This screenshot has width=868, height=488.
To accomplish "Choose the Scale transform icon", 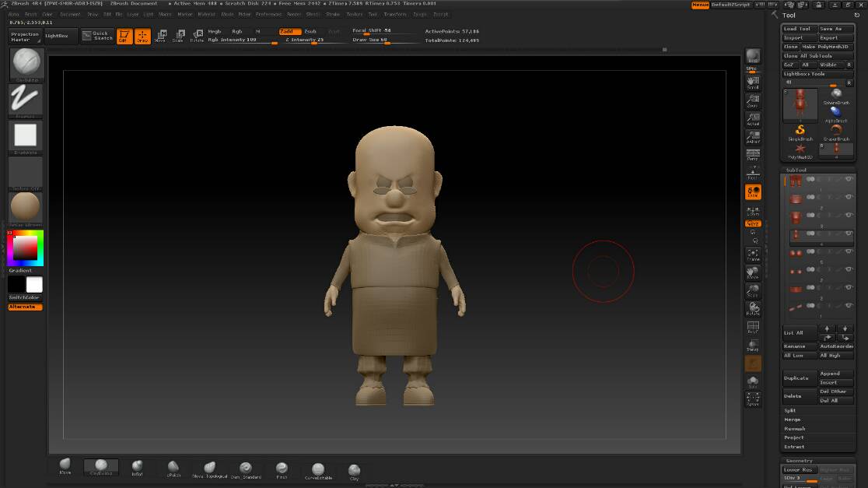I will click(x=178, y=36).
